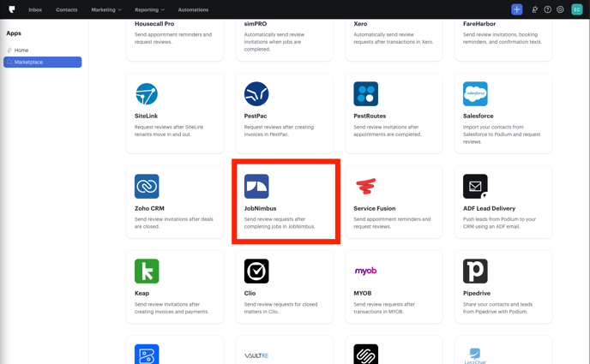Click the JobNimbus app icon
This screenshot has height=364, width=590.
coord(256,187)
